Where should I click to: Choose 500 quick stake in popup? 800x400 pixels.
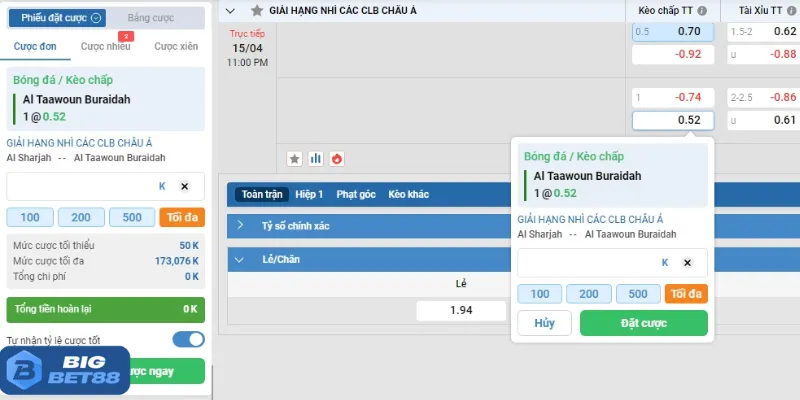point(638,294)
